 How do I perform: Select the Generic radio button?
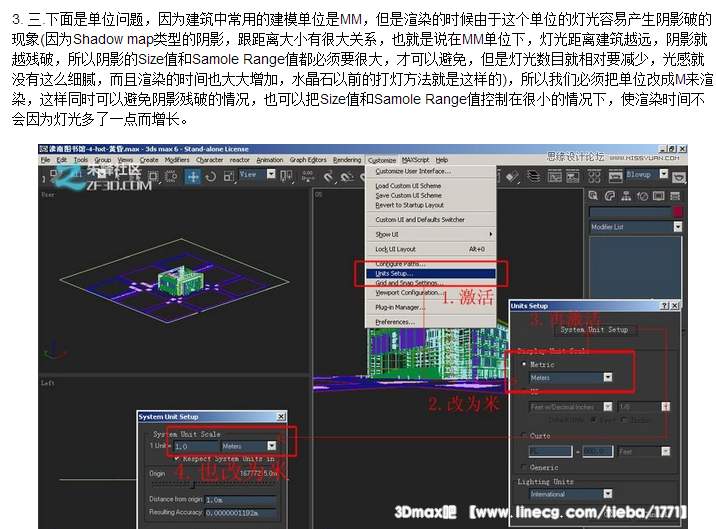pyautogui.click(x=524, y=467)
